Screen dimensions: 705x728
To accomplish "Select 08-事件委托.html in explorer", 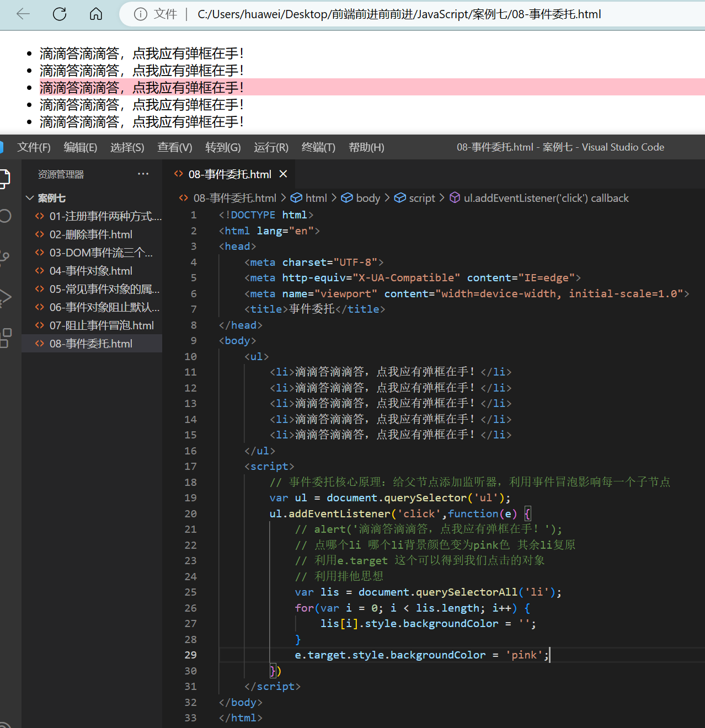I will coord(92,344).
